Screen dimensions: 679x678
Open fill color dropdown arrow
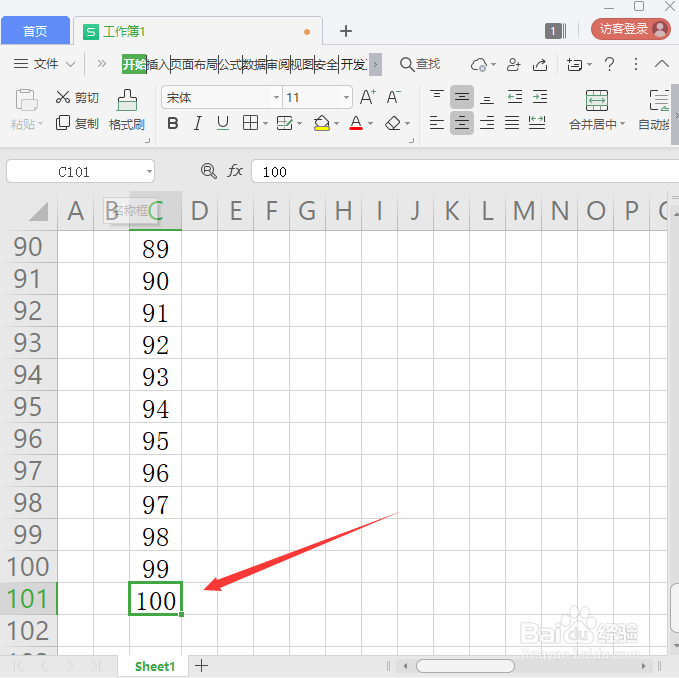point(336,124)
